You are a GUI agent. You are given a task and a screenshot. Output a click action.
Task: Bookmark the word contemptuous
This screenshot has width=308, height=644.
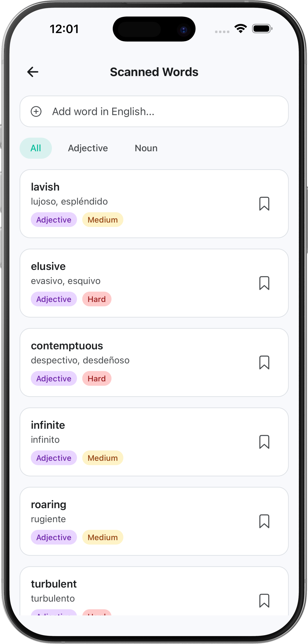264,363
